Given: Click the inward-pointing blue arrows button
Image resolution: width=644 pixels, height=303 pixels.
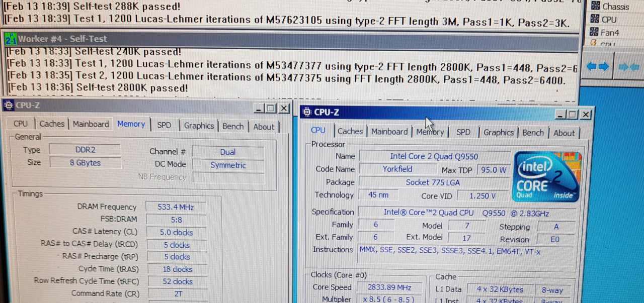Looking at the screenshot, I should (630, 67).
